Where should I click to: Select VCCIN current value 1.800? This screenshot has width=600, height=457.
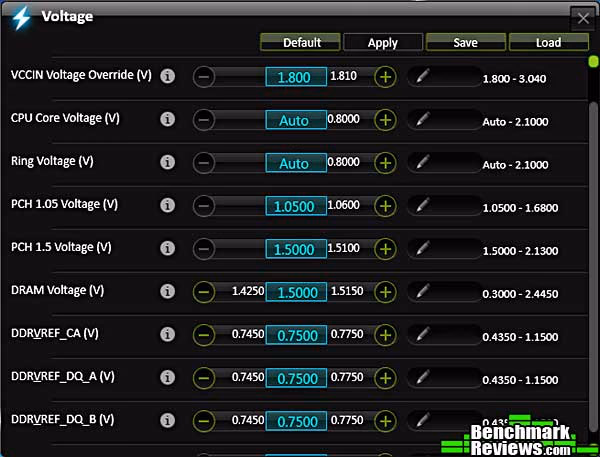tap(296, 77)
